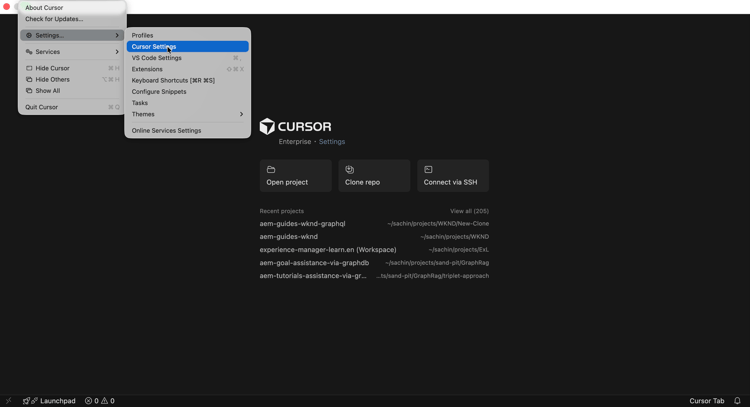Open Keyboard Shortcuts submenu entry
750x407 pixels.
[x=188, y=80]
